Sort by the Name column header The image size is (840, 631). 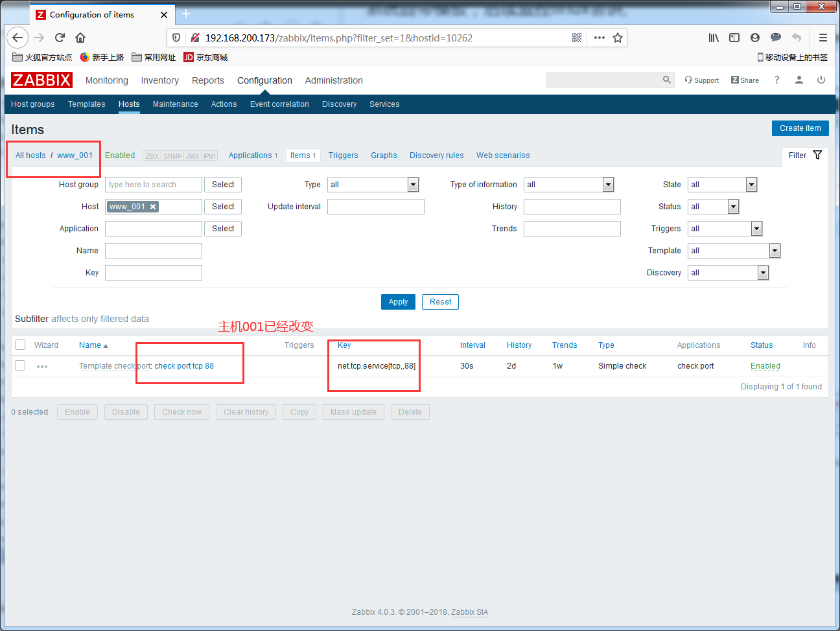point(93,345)
